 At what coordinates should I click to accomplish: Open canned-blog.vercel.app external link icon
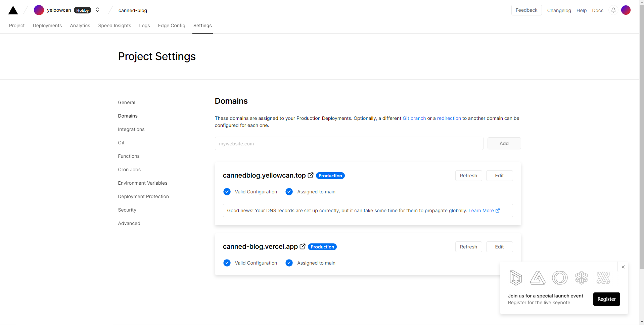coord(303,246)
